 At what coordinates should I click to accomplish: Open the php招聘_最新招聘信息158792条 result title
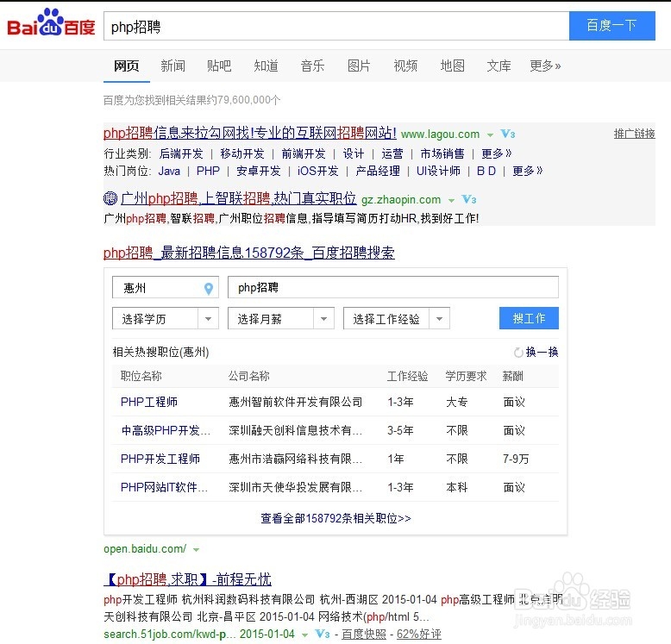249,253
